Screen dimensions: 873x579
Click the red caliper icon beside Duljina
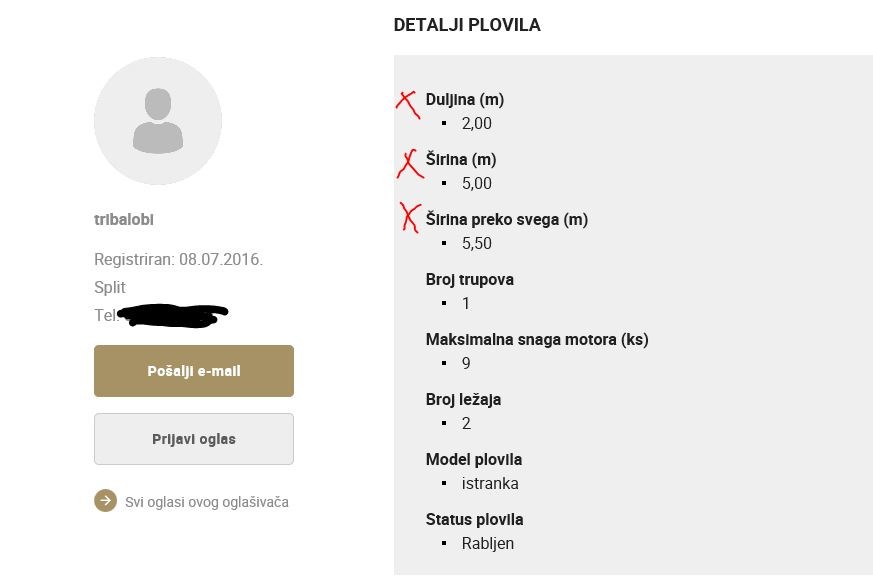pos(408,105)
